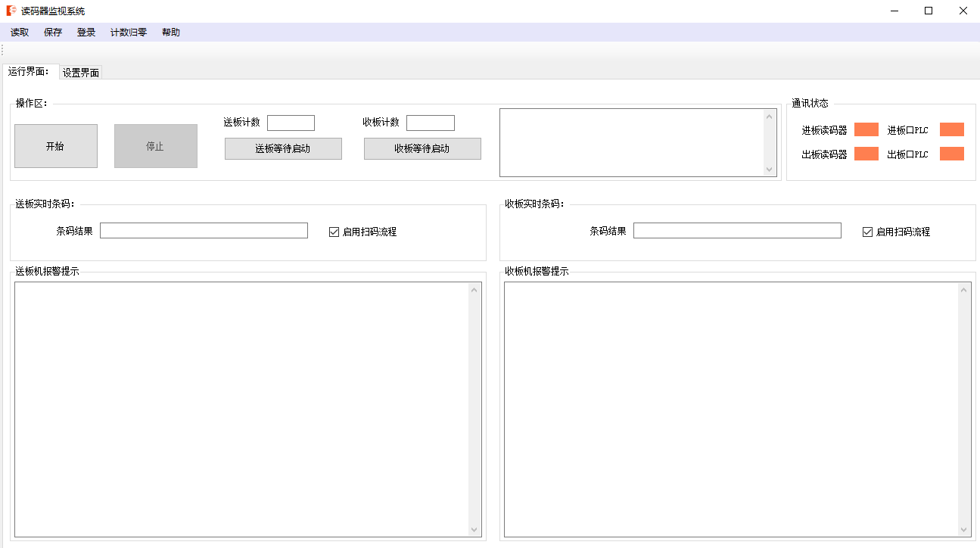Click the 进板读码器 status indicator

866,129
